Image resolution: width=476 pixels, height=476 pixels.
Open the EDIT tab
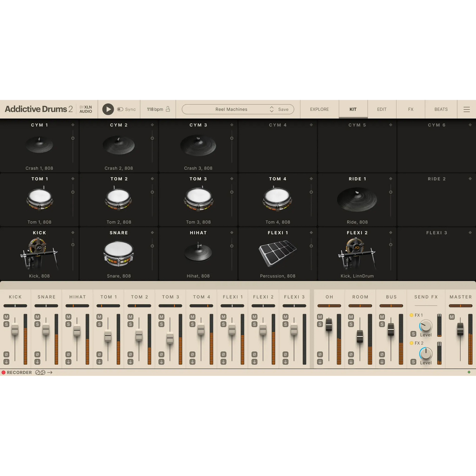(381, 109)
